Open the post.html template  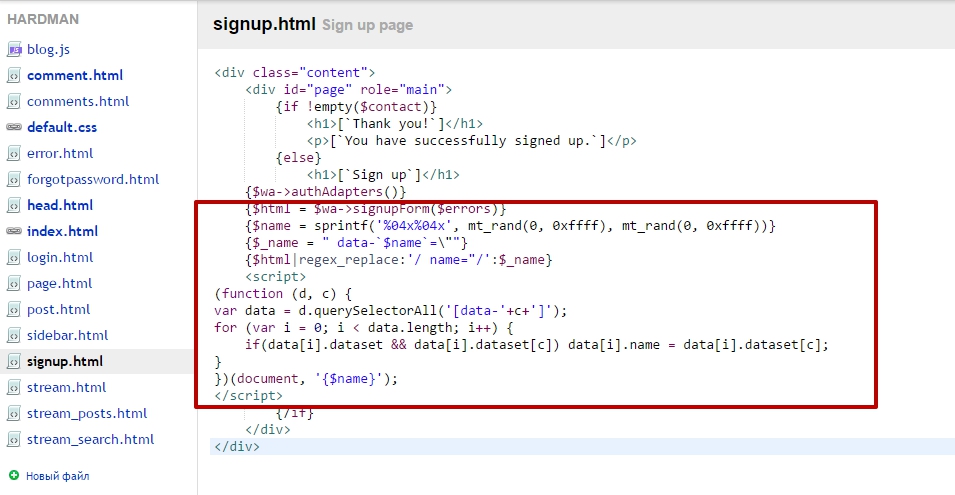(58, 309)
